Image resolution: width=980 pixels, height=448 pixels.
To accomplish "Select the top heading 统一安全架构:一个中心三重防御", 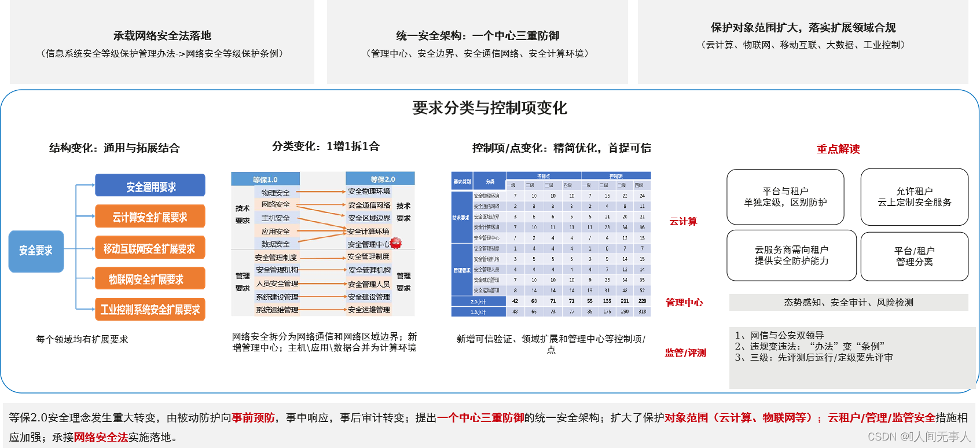I will pyautogui.click(x=478, y=36).
